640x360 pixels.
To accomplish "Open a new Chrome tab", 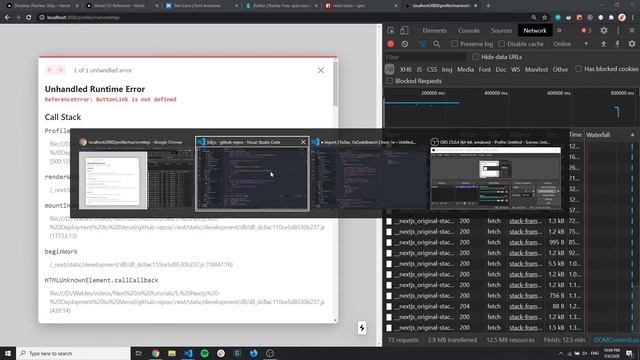I will (488, 6).
